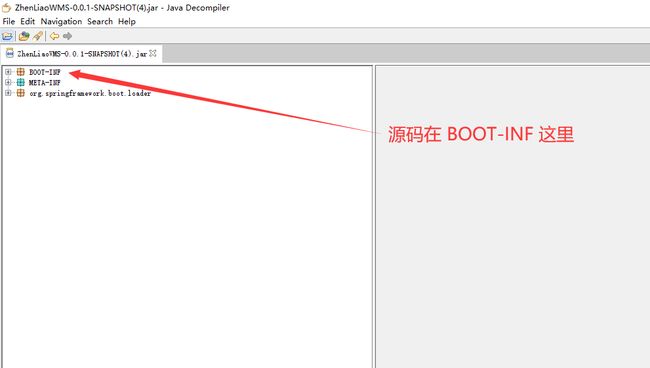Click the Java Decompiler title bar icon

pos(6,7)
